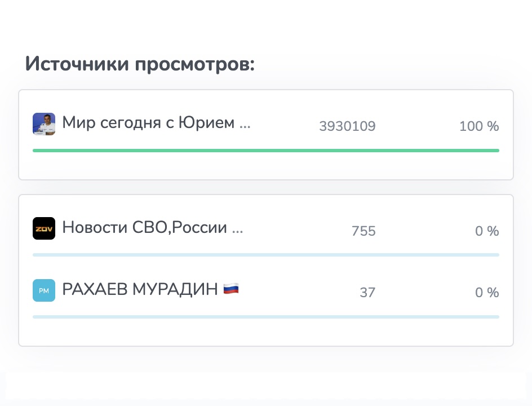Select the ZOV channel icon

coord(44,228)
